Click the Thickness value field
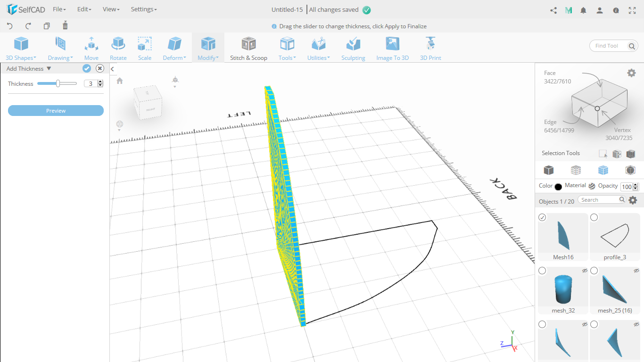The image size is (644, 362). (91, 83)
